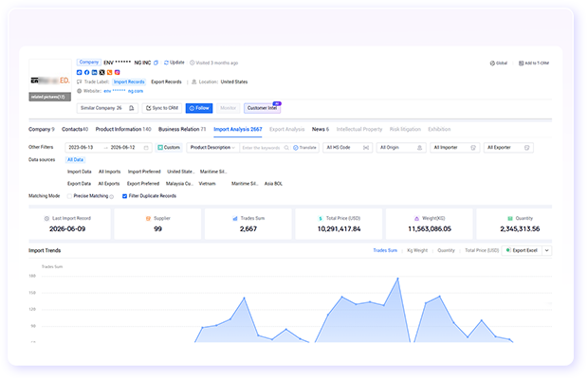Screen dimensions: 588x380
Task: Open the News 6 tab
Action: tap(321, 129)
